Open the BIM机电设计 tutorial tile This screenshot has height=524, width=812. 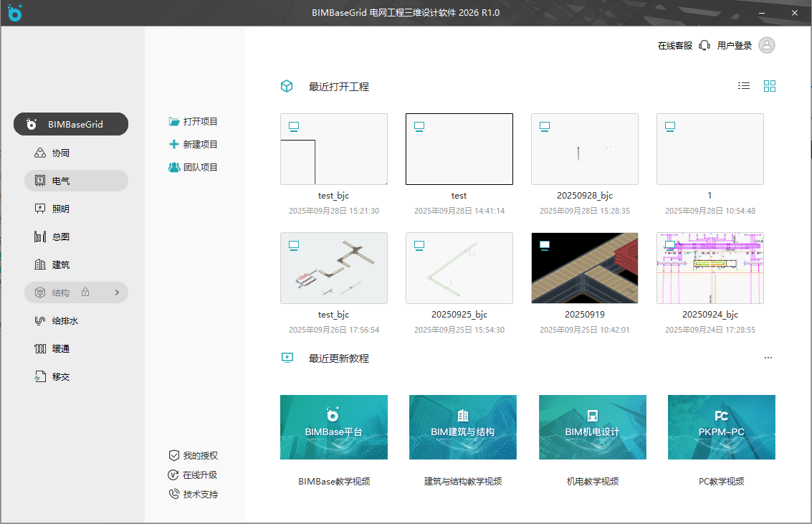coord(592,427)
